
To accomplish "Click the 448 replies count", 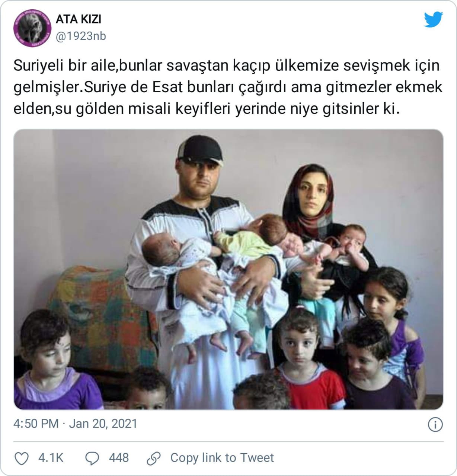I will pyautogui.click(x=119, y=458).
